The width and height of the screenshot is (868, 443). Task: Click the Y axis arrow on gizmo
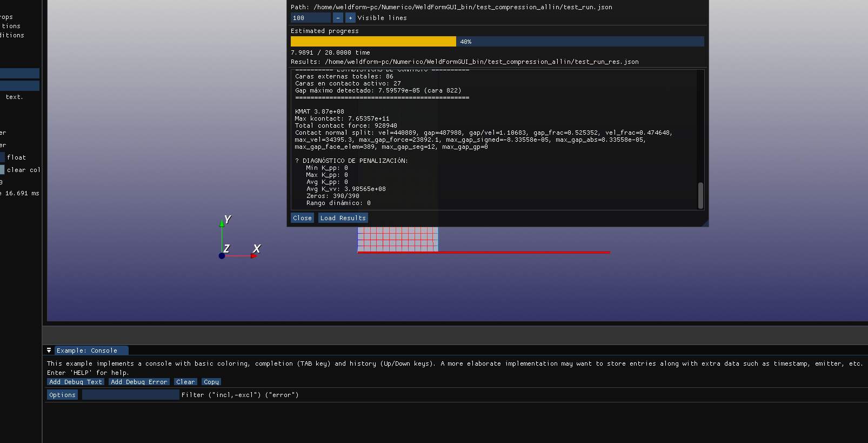pyautogui.click(x=222, y=222)
